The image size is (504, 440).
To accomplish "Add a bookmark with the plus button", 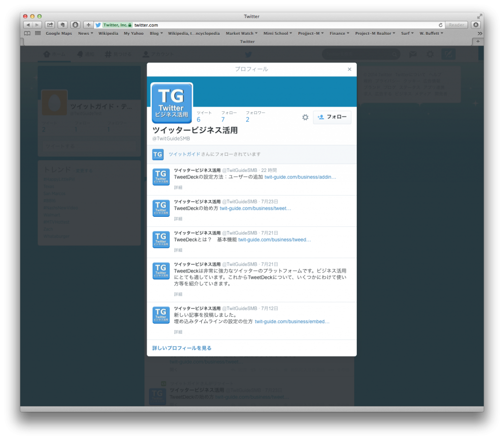I will coord(88,25).
